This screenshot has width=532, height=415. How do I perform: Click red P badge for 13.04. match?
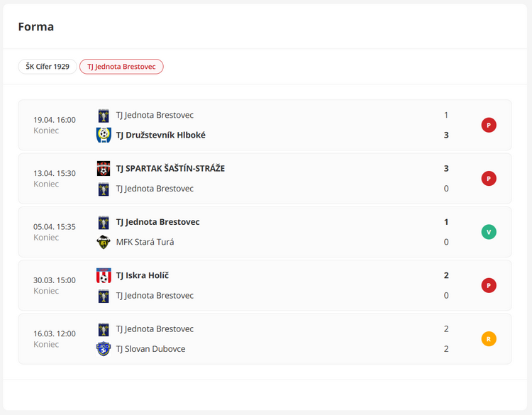click(489, 179)
